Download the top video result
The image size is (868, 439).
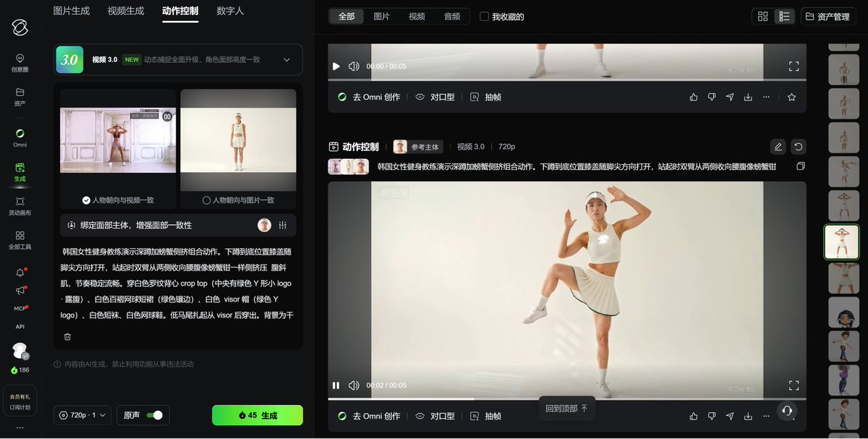pos(748,97)
